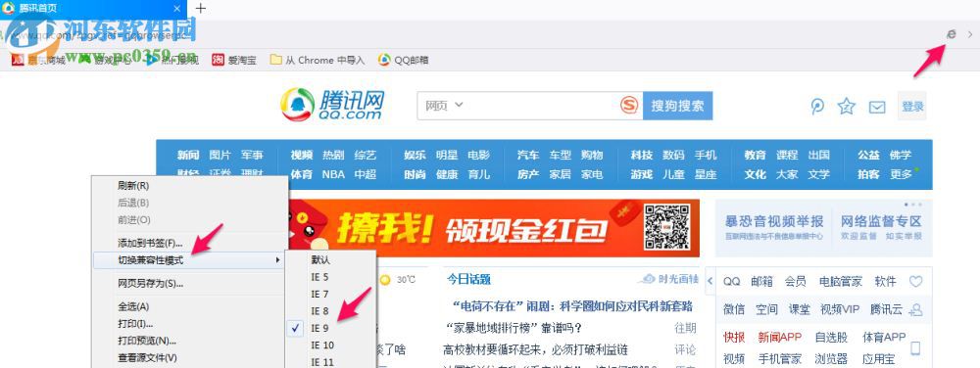Open the 应用宝 service link

(879, 359)
